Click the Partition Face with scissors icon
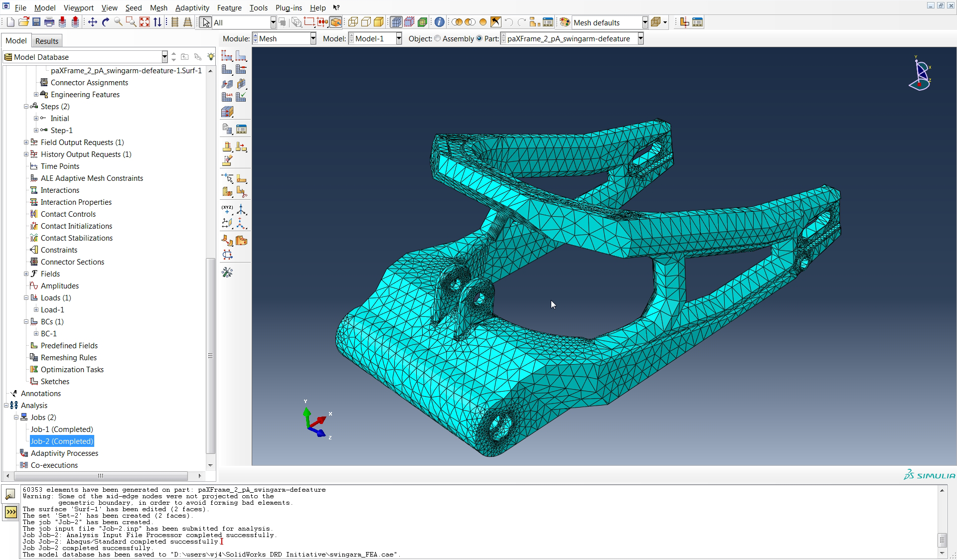This screenshot has height=560, width=957. point(241,192)
